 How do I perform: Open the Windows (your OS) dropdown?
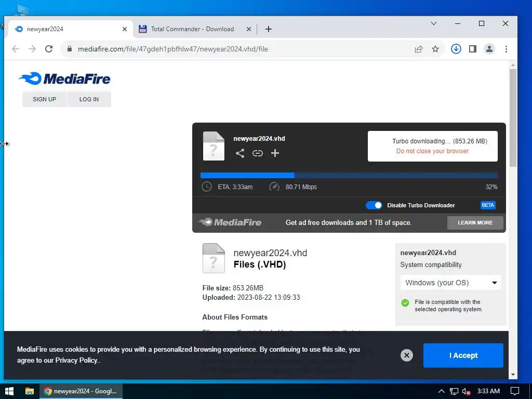(451, 283)
